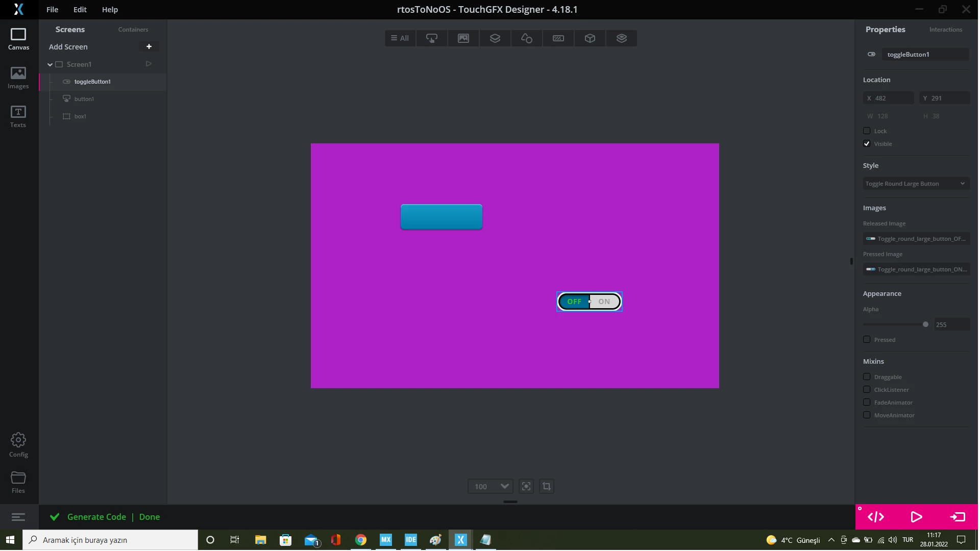Open the Containers widget category icon
Viewport: 980px width, 551px height.
(495, 38)
